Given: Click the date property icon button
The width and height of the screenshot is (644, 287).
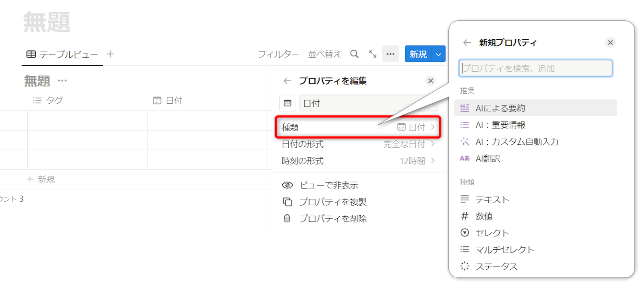Looking at the screenshot, I should point(287,103).
